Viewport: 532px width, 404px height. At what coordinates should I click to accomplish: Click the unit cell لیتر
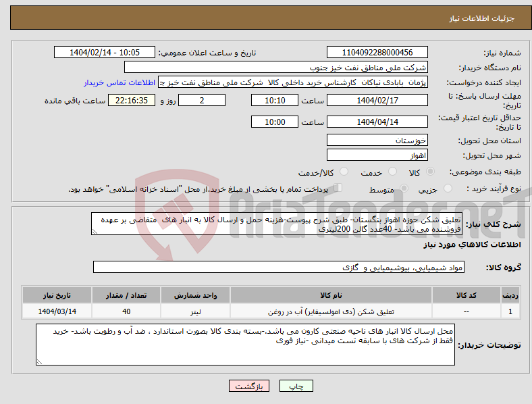(x=195, y=311)
